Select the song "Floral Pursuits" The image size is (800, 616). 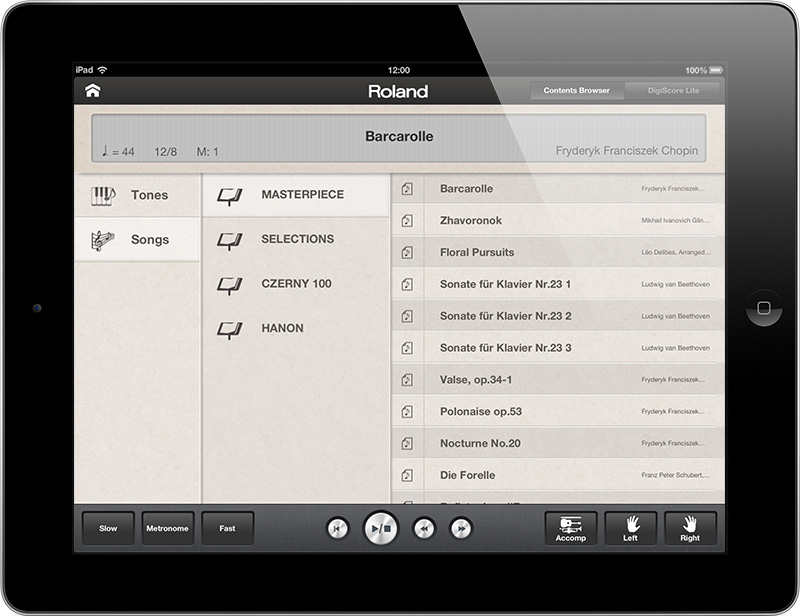click(558, 252)
